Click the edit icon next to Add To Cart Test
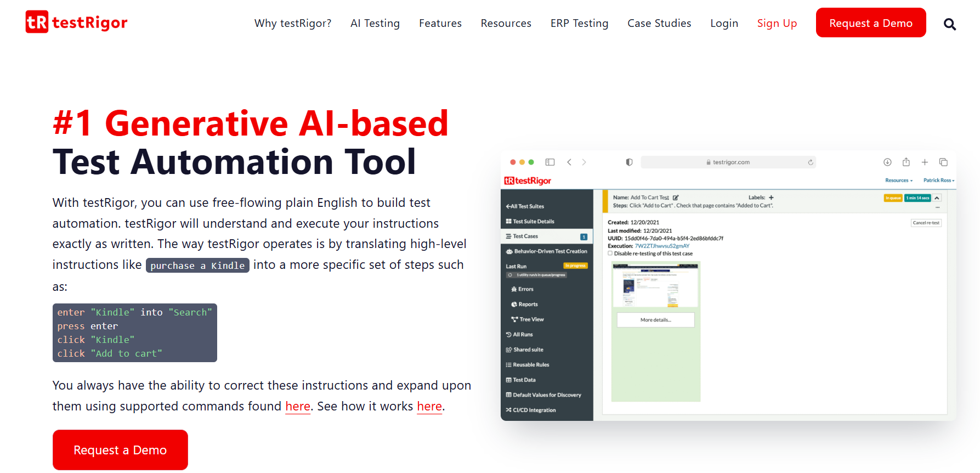This screenshot has width=980, height=473. coord(676,198)
